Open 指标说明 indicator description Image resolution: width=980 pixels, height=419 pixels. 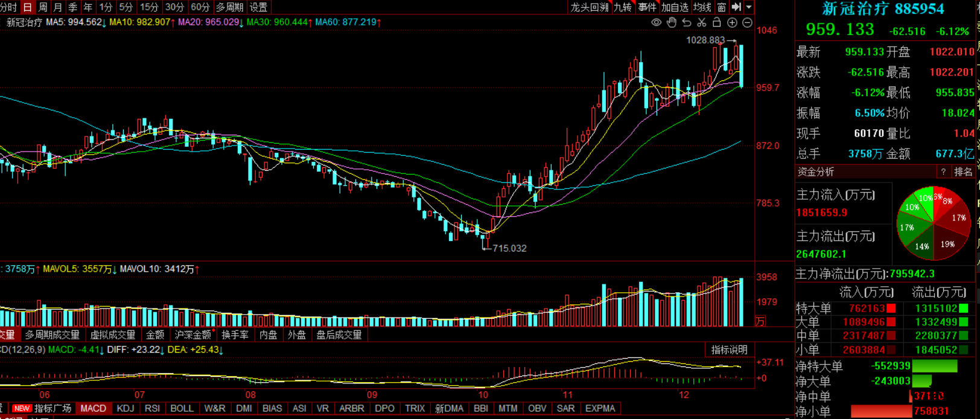729,350
